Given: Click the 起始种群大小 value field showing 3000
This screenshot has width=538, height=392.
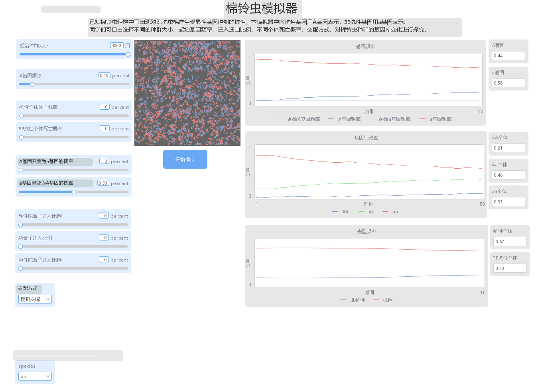Looking at the screenshot, I should coord(116,45).
